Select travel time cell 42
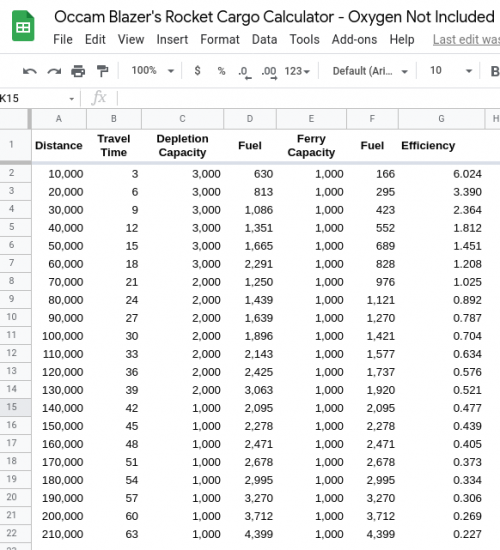500x550 pixels. coord(114,408)
